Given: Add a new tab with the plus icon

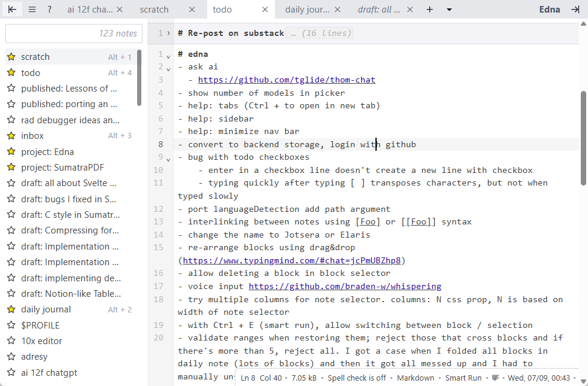Looking at the screenshot, I should click(x=430, y=10).
